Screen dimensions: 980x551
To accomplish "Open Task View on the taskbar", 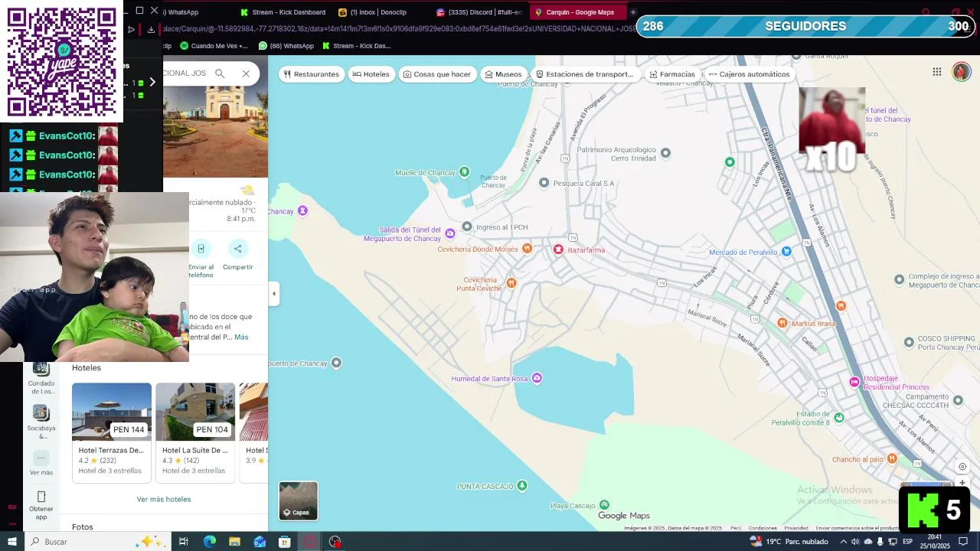I will coord(183,541).
